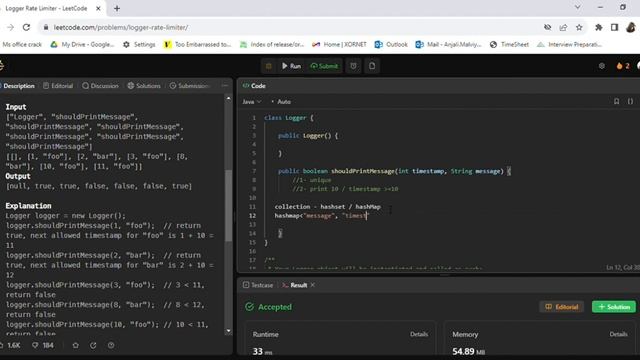Toggle the browser side panel icon
The height and width of the screenshot is (360, 640).
(x=614, y=27)
